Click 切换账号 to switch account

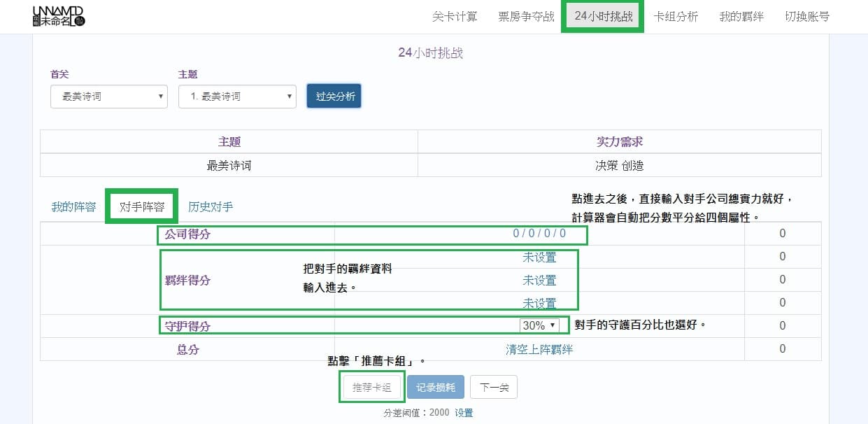(807, 16)
